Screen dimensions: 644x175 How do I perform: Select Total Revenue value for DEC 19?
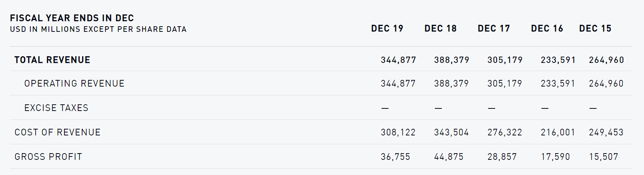click(x=398, y=60)
